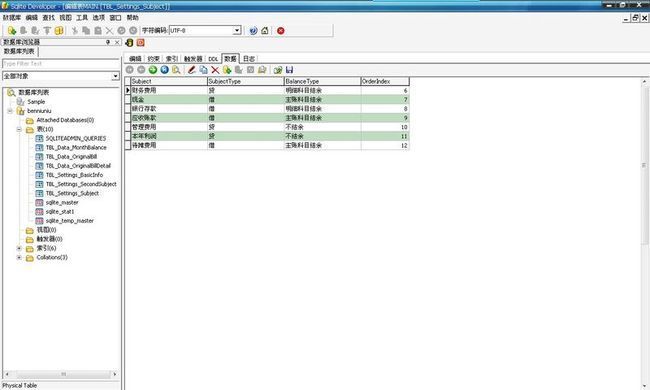Open the 工具 menu
This screenshot has width=650, height=390.
[82, 18]
